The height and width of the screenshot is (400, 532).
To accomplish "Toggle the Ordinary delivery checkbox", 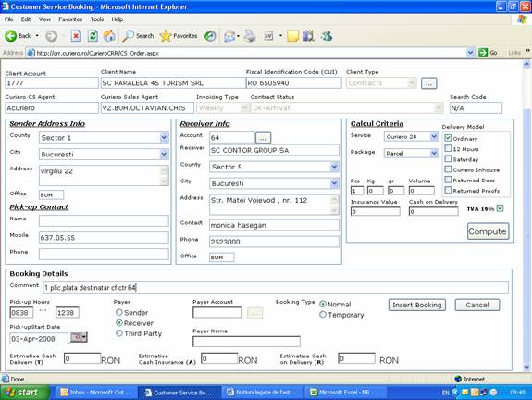I will 448,138.
